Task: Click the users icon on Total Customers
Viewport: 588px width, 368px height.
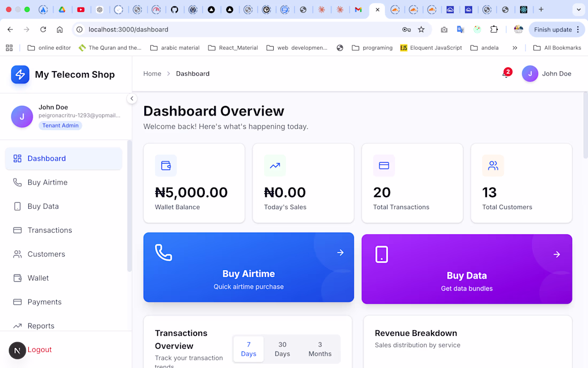Action: tap(493, 165)
